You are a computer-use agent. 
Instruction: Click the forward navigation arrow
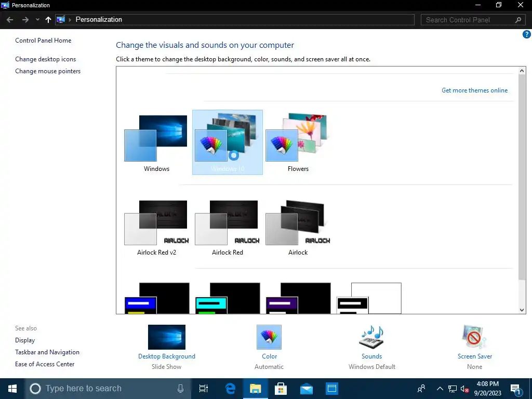click(x=25, y=20)
